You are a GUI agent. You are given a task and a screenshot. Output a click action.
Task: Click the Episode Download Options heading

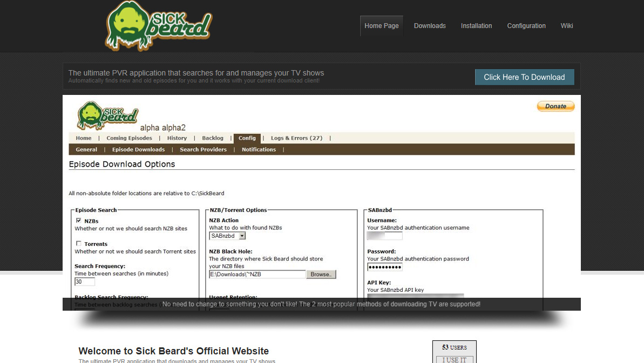[122, 164]
